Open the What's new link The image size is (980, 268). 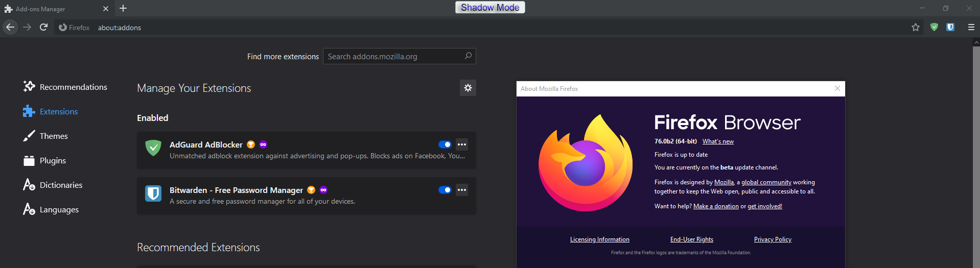[718, 141]
